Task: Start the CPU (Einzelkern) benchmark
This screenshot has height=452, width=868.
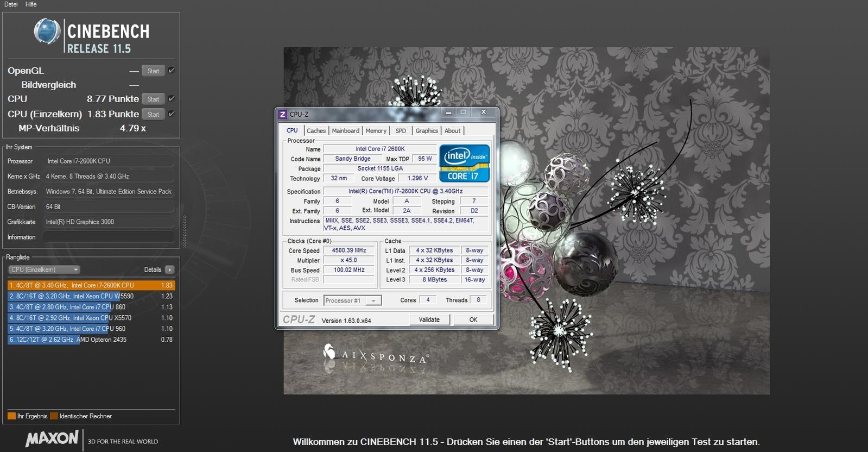Action: (x=153, y=114)
